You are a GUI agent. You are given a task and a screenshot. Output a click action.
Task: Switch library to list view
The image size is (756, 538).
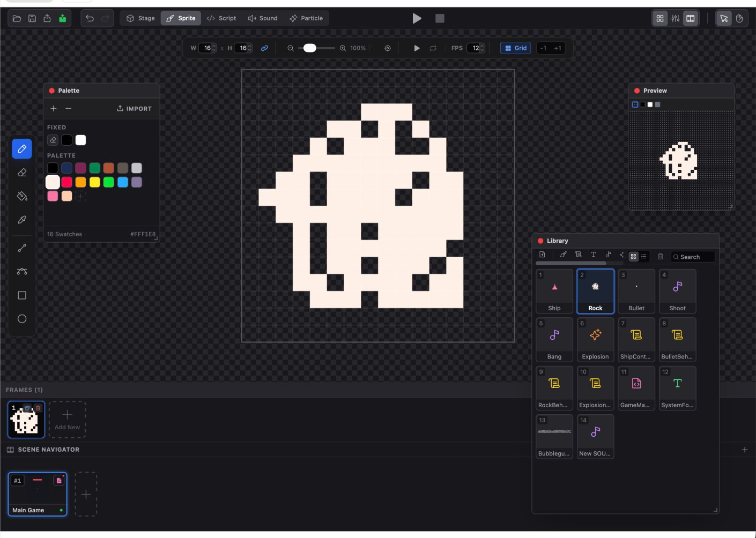click(x=644, y=257)
